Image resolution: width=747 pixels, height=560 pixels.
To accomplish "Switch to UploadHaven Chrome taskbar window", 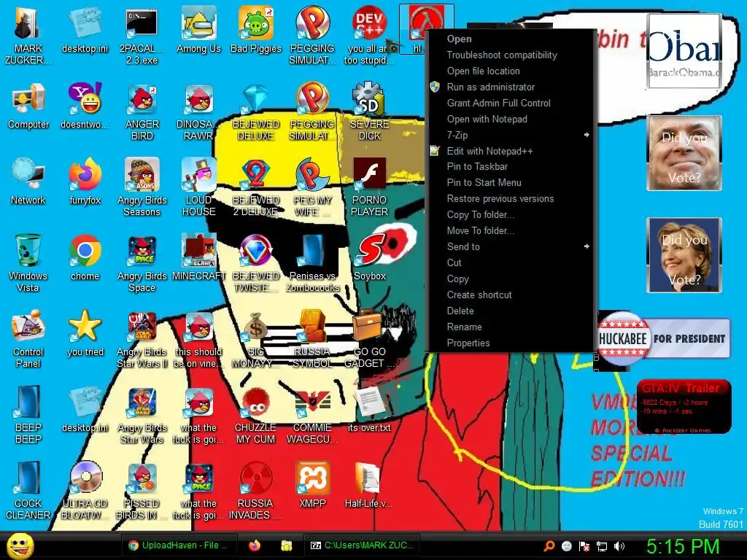I will [x=179, y=545].
